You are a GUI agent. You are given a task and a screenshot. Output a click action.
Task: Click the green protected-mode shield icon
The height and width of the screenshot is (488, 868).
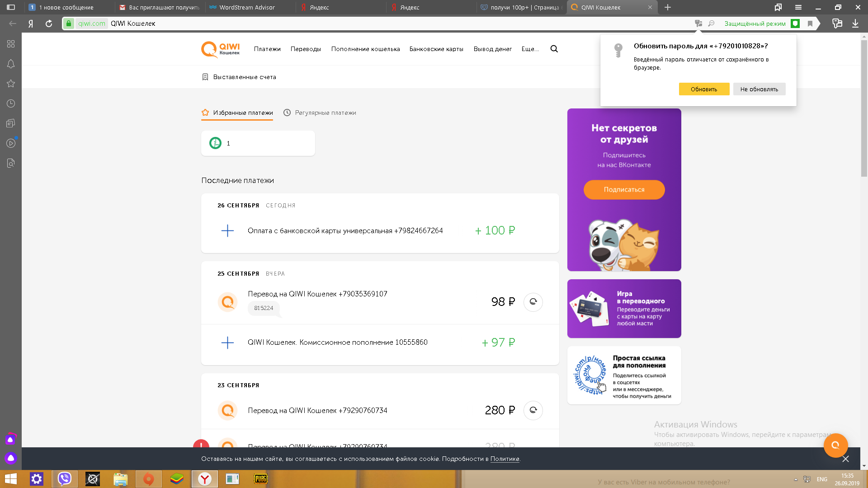(795, 23)
